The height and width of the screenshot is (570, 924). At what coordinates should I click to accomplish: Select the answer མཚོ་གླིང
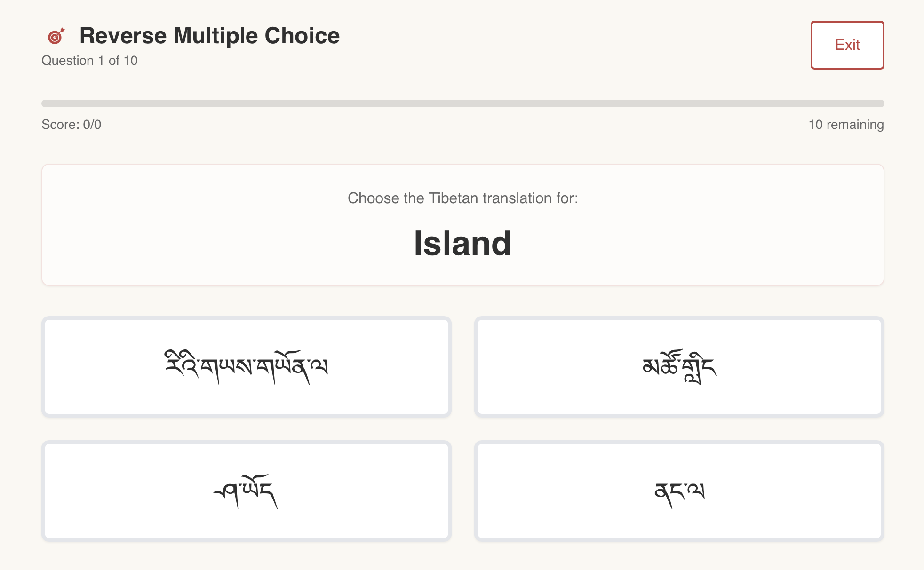[679, 367]
